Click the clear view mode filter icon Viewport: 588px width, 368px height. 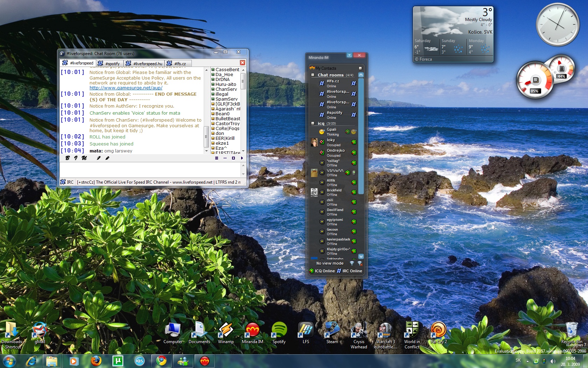coord(359,263)
